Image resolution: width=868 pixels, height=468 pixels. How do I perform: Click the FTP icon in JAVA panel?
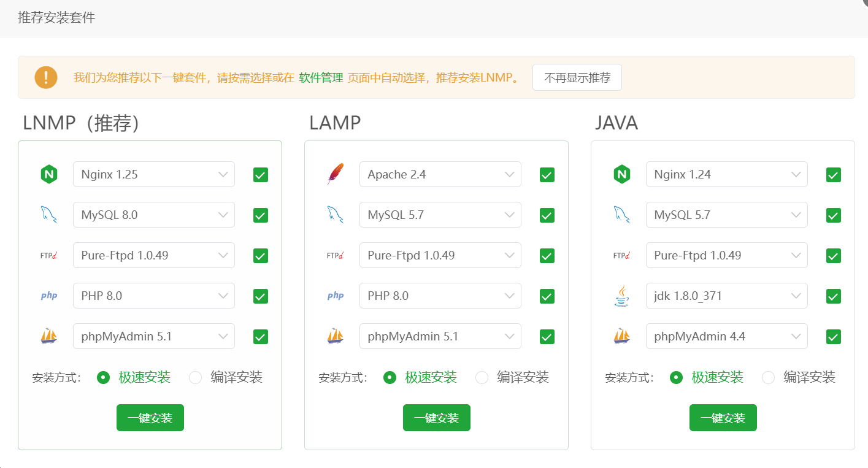(622, 255)
